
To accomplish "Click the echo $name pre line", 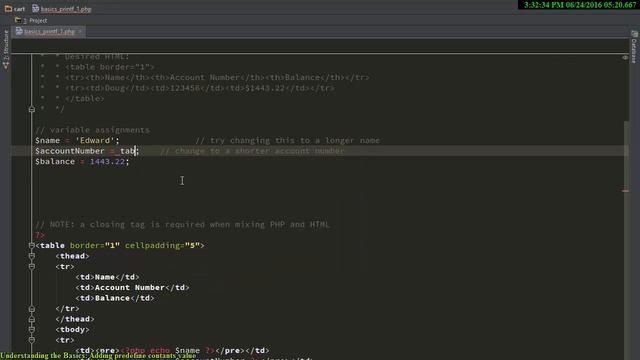I will point(172,351).
